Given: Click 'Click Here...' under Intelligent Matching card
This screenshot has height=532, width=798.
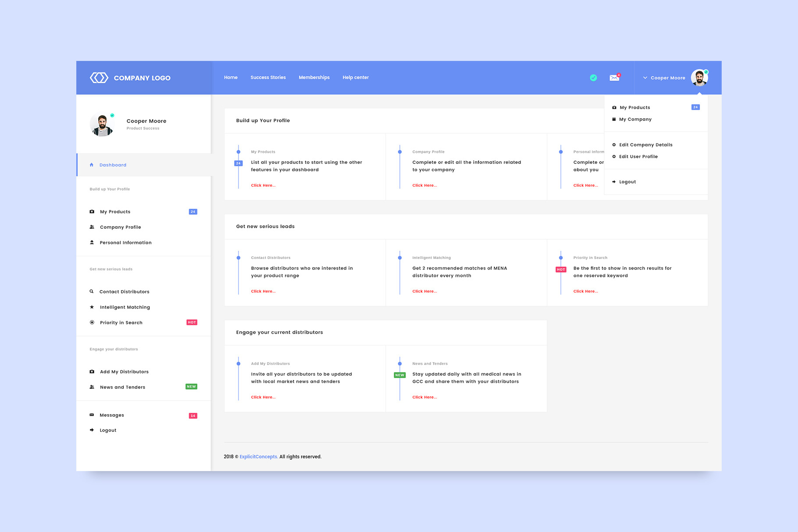Looking at the screenshot, I should 424,291.
